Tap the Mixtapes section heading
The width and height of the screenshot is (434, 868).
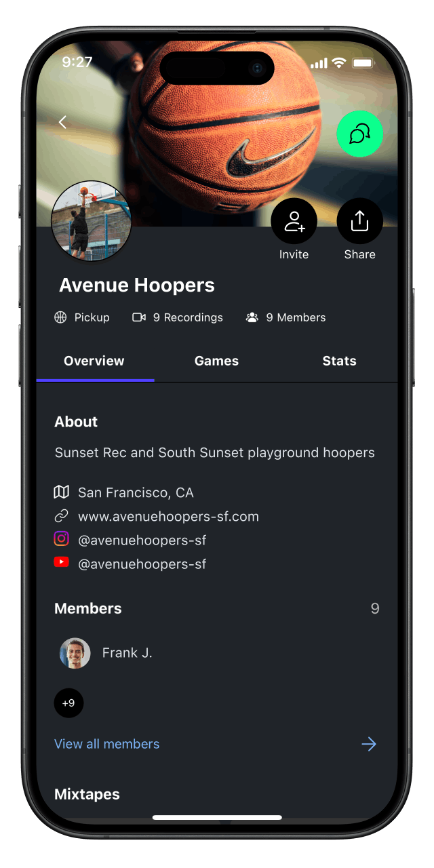point(87,794)
